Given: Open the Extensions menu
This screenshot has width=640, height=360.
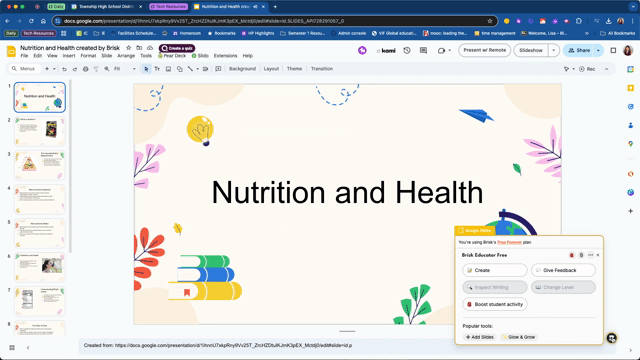Looking at the screenshot, I should click(225, 56).
